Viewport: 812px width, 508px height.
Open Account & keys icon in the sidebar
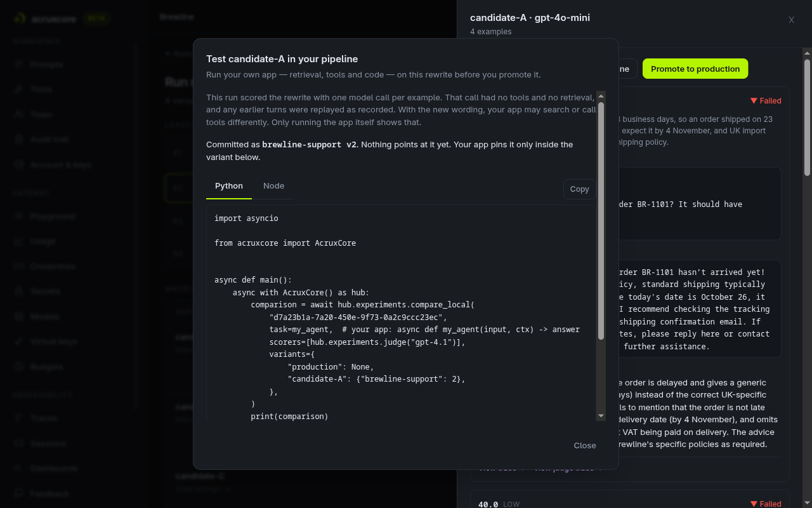(x=19, y=164)
